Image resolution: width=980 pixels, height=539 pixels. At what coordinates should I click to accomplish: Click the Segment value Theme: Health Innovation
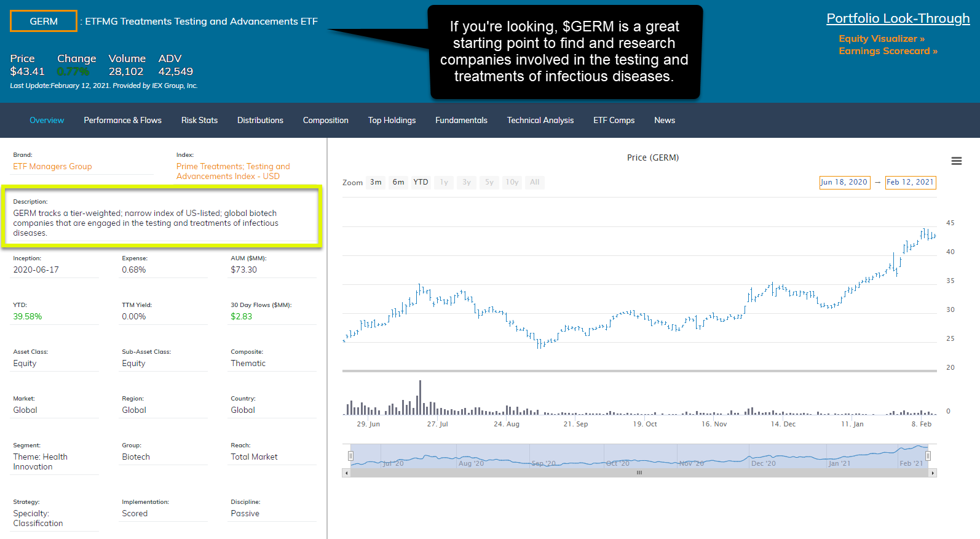coord(41,462)
